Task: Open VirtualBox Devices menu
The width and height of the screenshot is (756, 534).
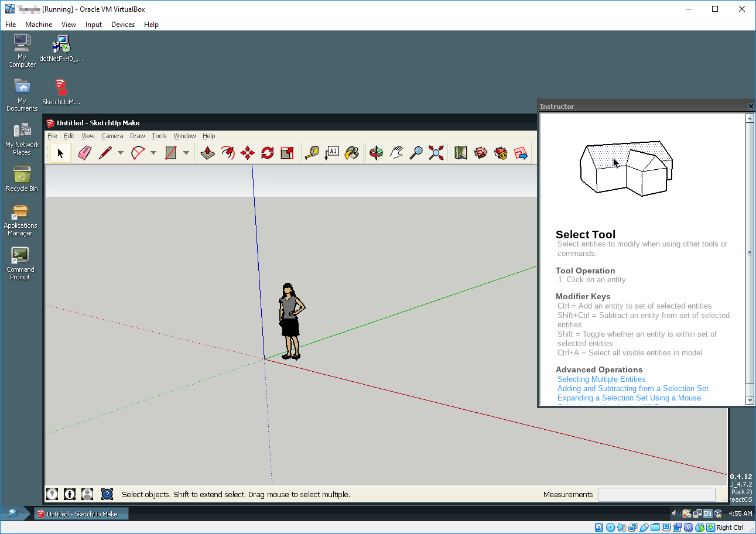Action: 123,25
